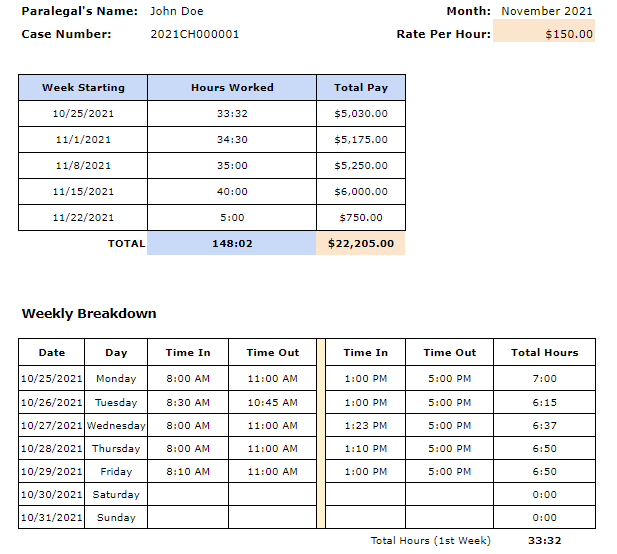Click the Saturday day cell
This screenshot has width=617, height=554.
pyautogui.click(x=116, y=495)
